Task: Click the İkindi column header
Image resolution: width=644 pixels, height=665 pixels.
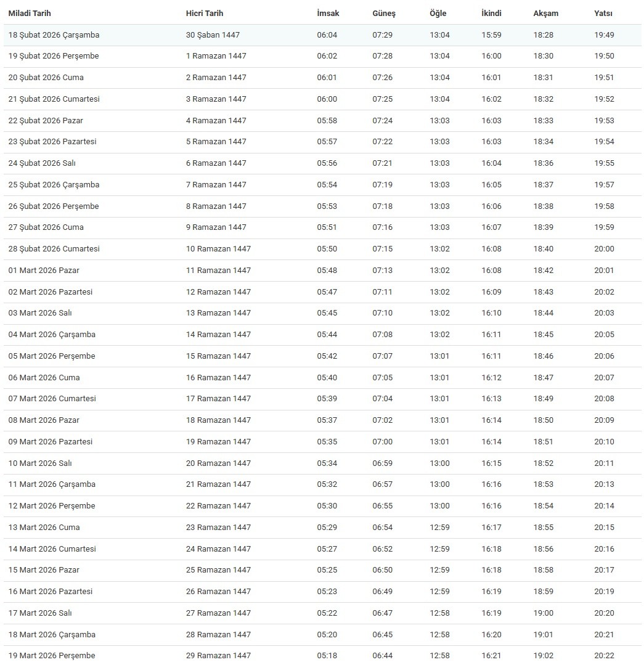Action: (491, 13)
